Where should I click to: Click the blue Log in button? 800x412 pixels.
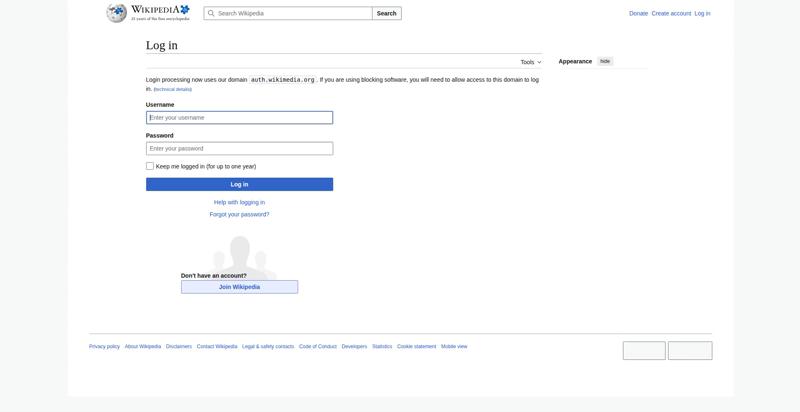coord(239,184)
